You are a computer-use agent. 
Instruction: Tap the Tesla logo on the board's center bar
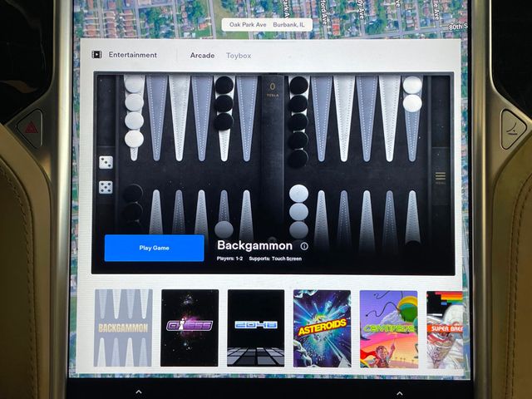(272, 88)
